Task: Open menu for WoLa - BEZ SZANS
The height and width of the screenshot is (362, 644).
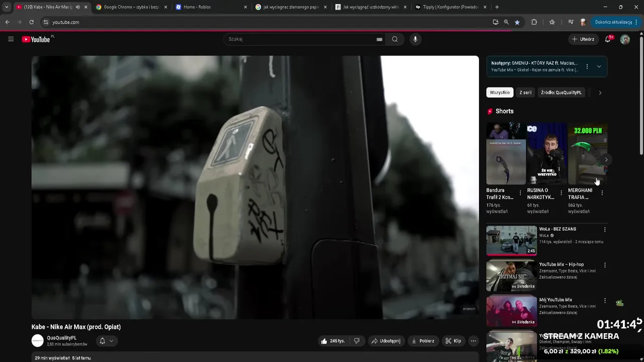Action: point(605,230)
